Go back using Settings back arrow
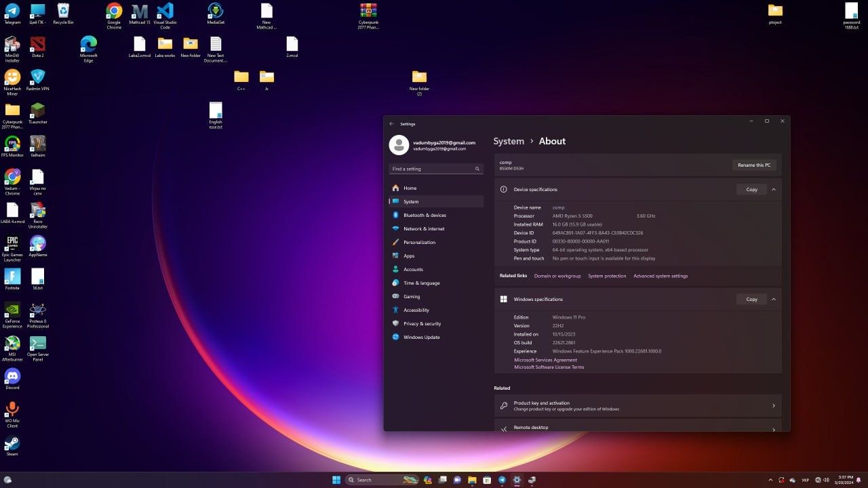This screenshot has height=488, width=868. (391, 124)
